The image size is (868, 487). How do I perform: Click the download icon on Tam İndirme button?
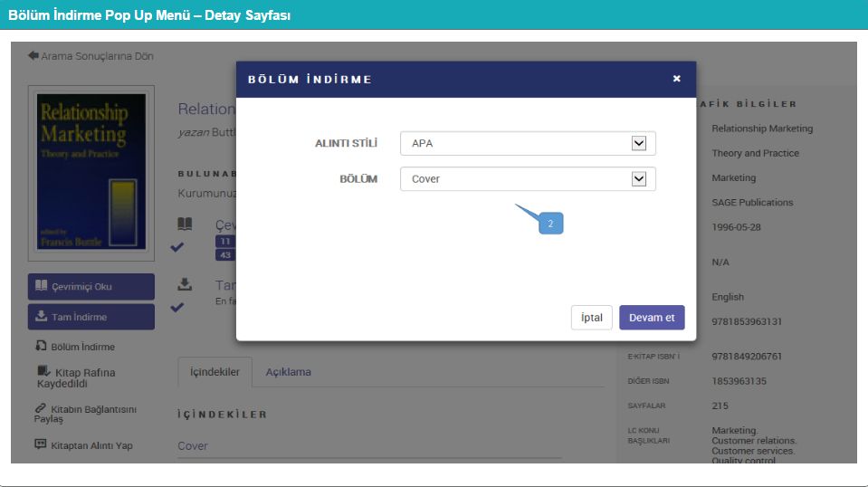(x=41, y=316)
